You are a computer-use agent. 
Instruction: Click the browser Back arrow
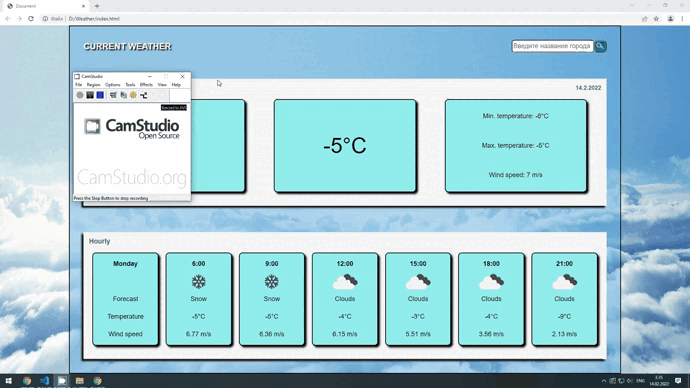pyautogui.click(x=8, y=19)
